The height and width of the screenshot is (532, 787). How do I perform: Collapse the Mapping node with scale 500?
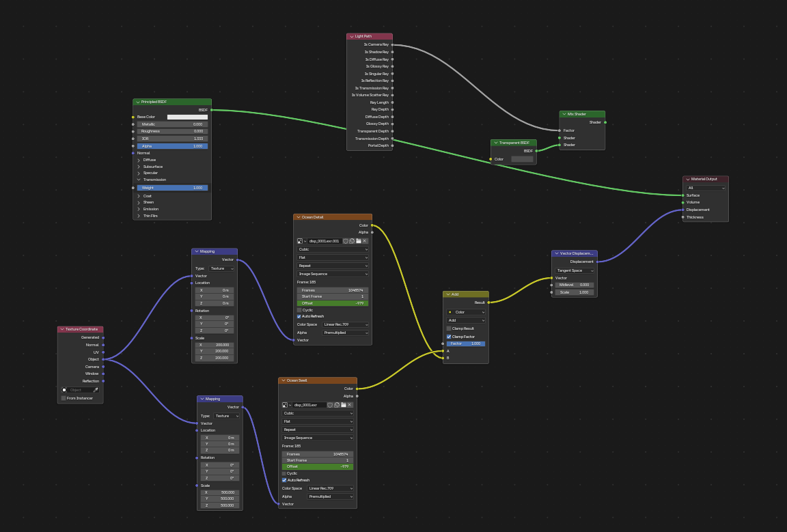pos(202,399)
